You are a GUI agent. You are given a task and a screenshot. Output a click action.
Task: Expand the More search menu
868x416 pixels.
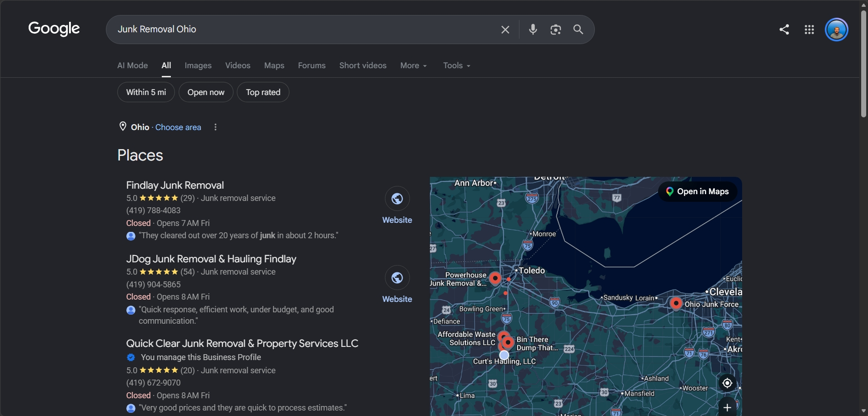414,65
